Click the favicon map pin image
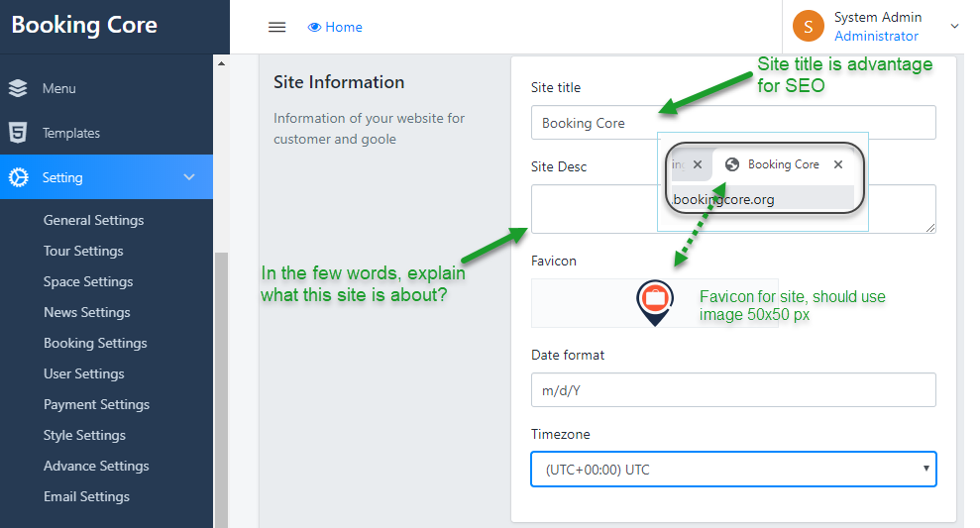 click(x=655, y=302)
